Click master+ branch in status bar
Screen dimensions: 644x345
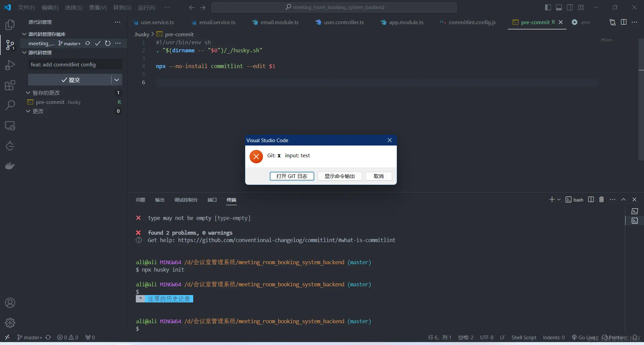pyautogui.click(x=30, y=337)
